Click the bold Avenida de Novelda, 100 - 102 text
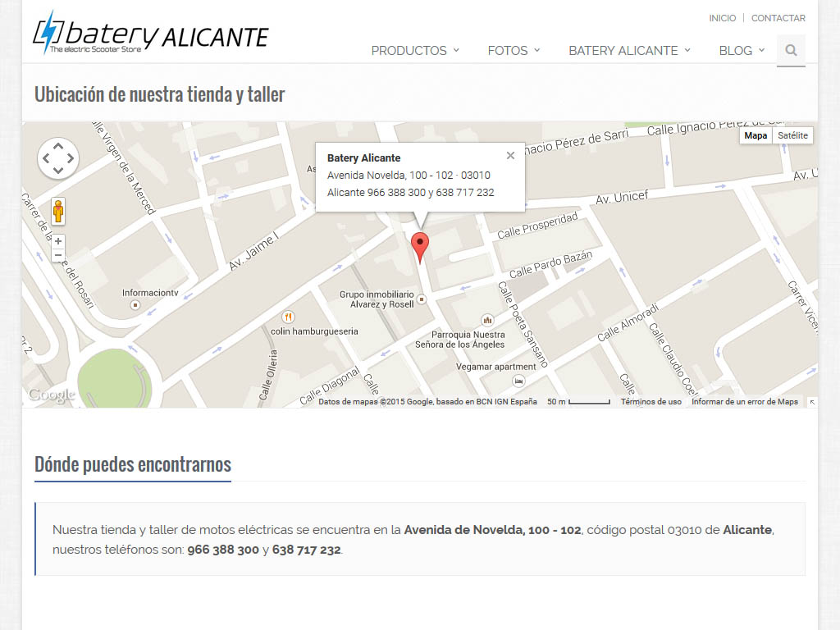Screen dimensions: 840x630 pos(492,530)
